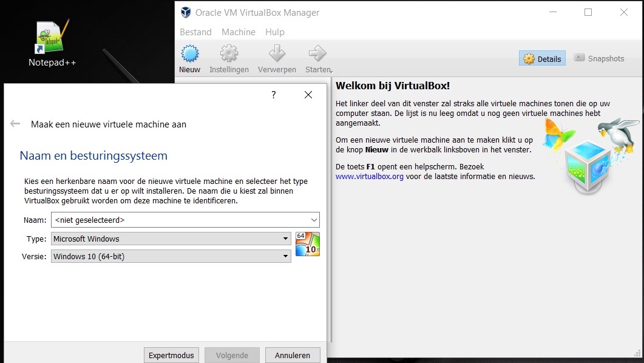Open the Machine menu
The width and height of the screenshot is (644, 363).
[x=238, y=32]
